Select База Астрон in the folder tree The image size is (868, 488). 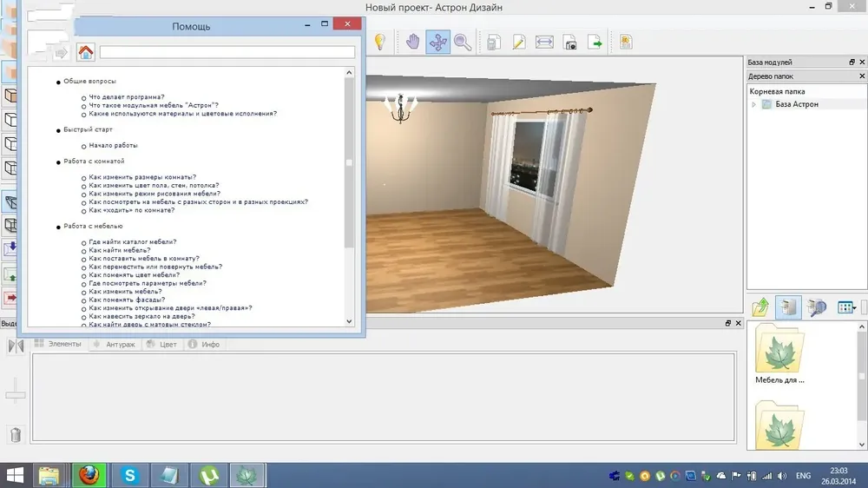click(x=797, y=104)
